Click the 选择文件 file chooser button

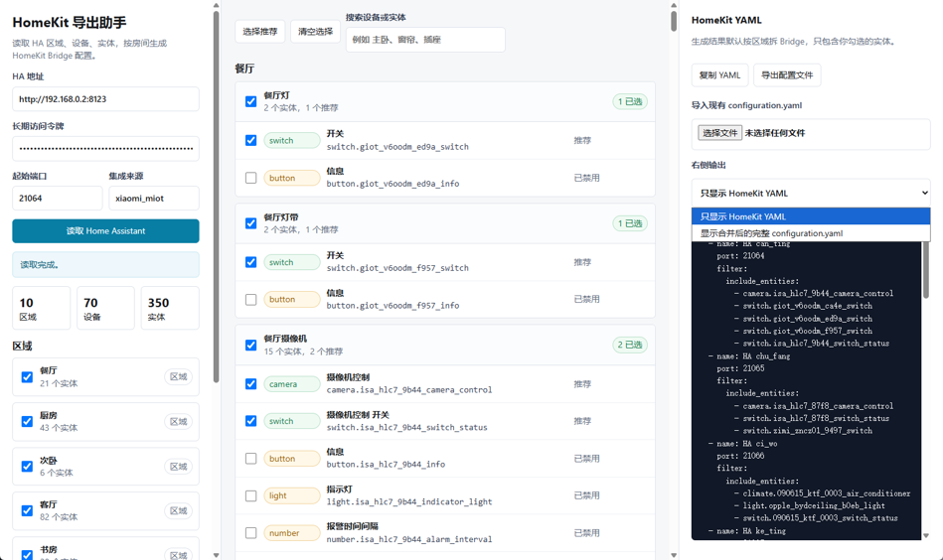[719, 133]
